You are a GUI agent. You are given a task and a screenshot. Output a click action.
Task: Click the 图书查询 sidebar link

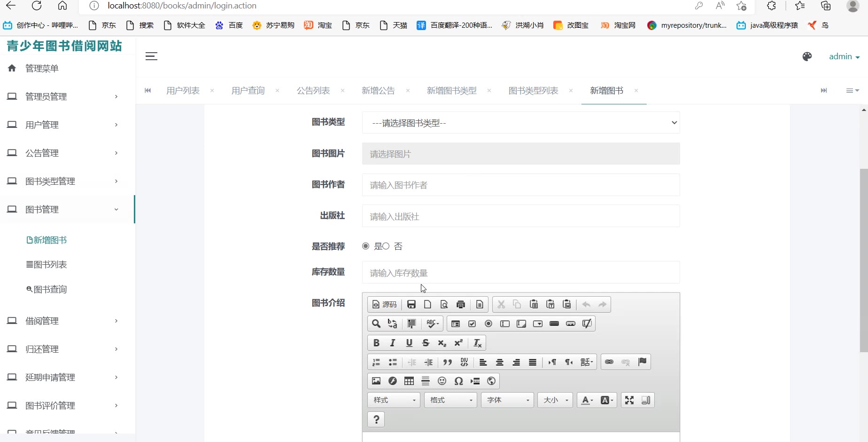click(47, 289)
